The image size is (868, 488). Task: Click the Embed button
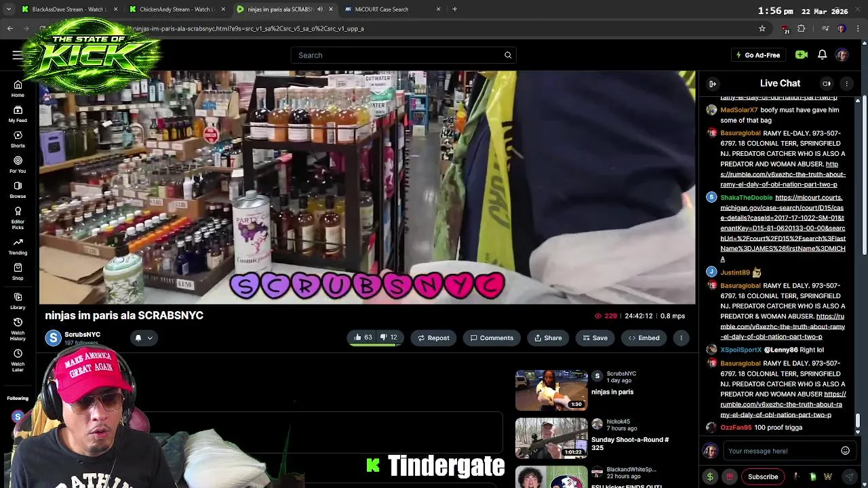pyautogui.click(x=643, y=338)
